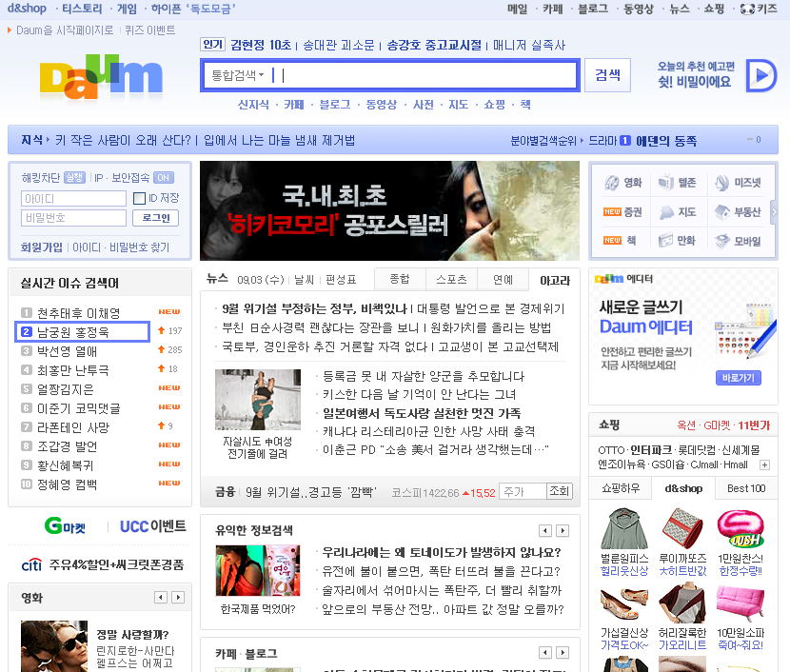790x672 pixels.
Task: Next arrow in 카페 블로그 section
Action: [x=563, y=653]
